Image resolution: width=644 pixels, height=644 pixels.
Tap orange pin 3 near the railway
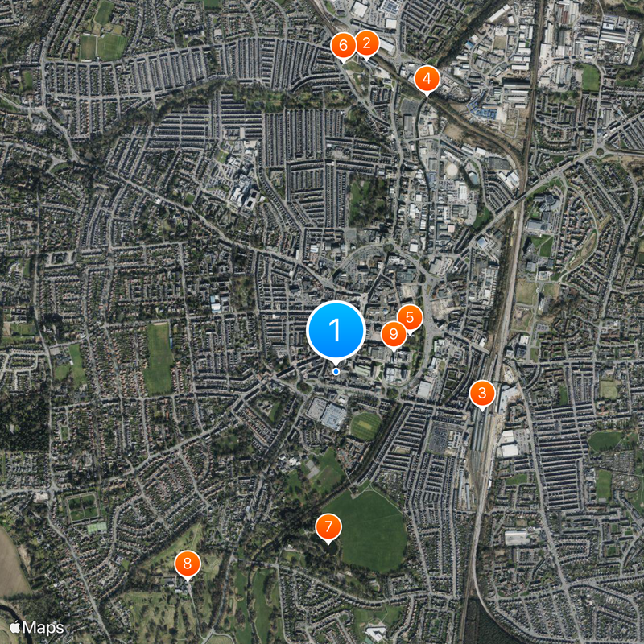point(482,394)
